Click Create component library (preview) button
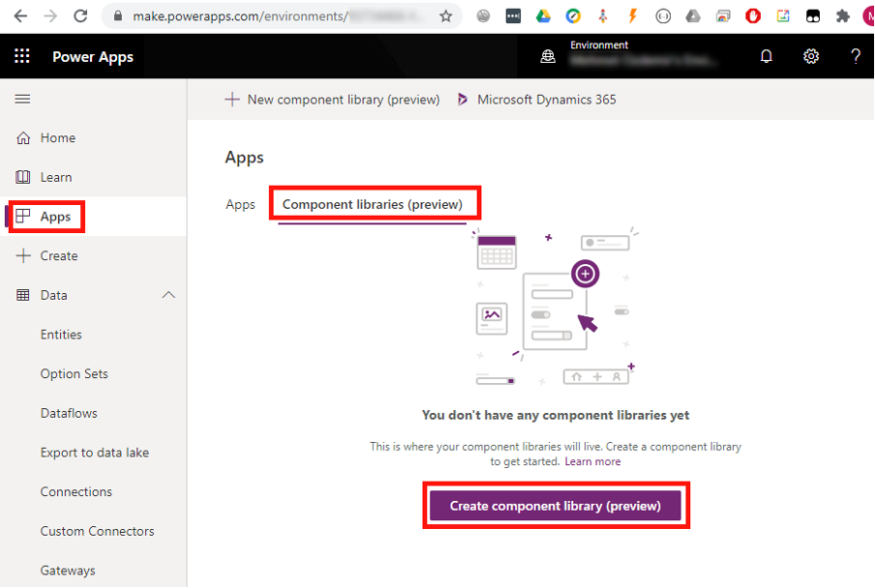 pos(556,506)
